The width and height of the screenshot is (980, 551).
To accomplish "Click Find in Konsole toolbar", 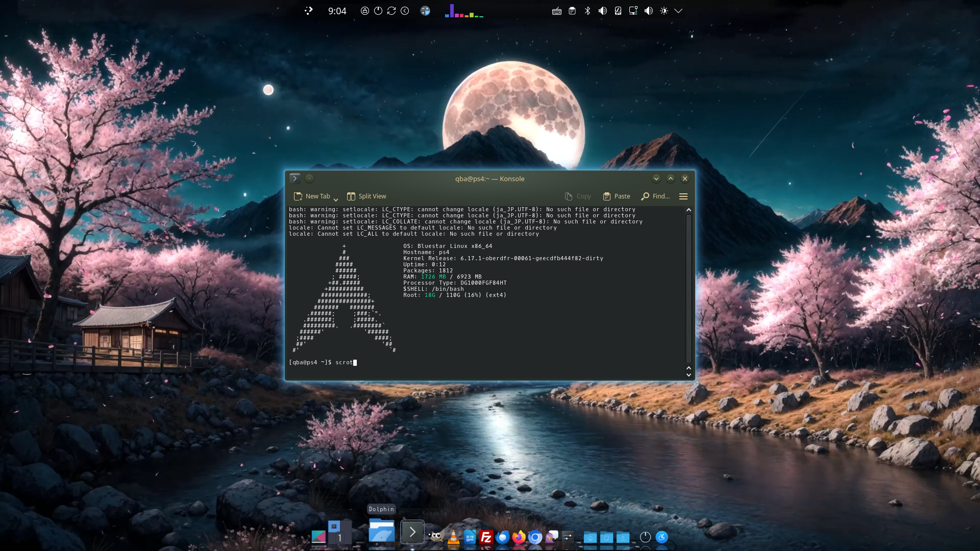I will pyautogui.click(x=655, y=196).
